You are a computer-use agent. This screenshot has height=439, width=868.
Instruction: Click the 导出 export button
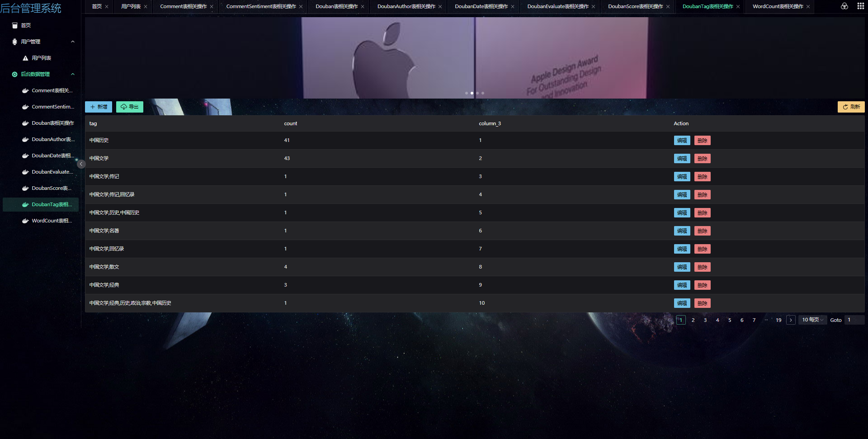click(x=130, y=107)
